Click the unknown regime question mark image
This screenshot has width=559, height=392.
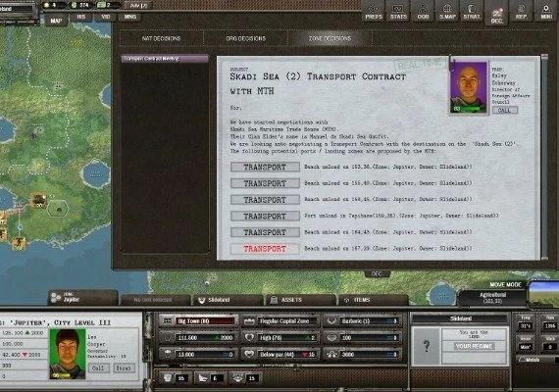(426, 346)
